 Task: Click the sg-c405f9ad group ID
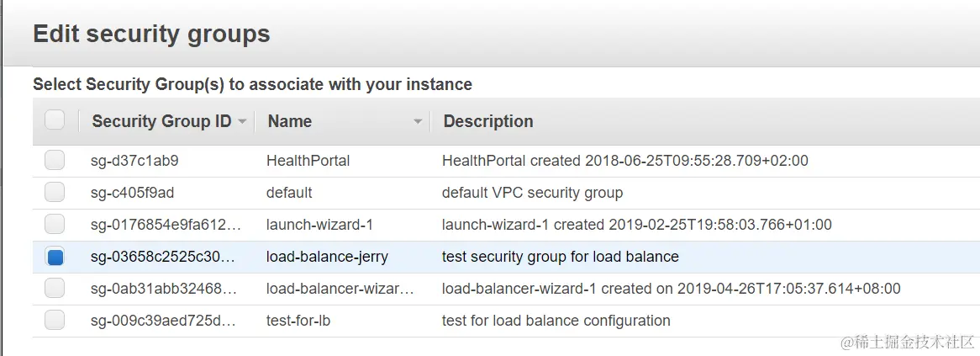(133, 193)
